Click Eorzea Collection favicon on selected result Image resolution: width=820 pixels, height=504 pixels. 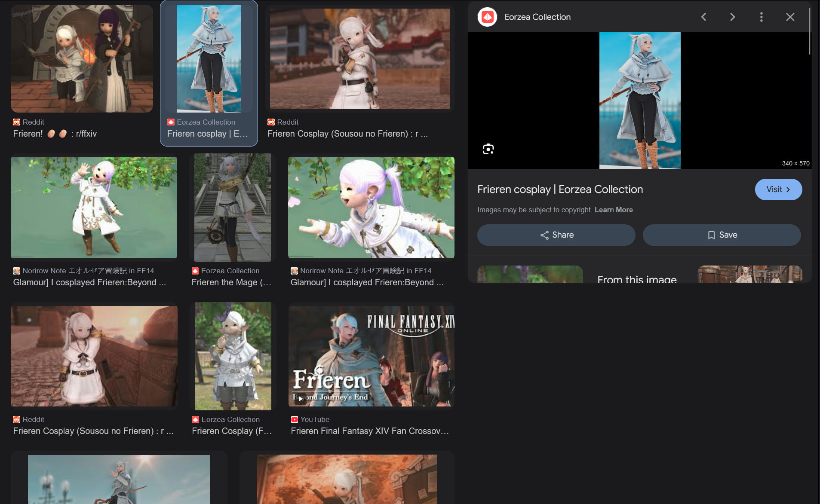(171, 122)
